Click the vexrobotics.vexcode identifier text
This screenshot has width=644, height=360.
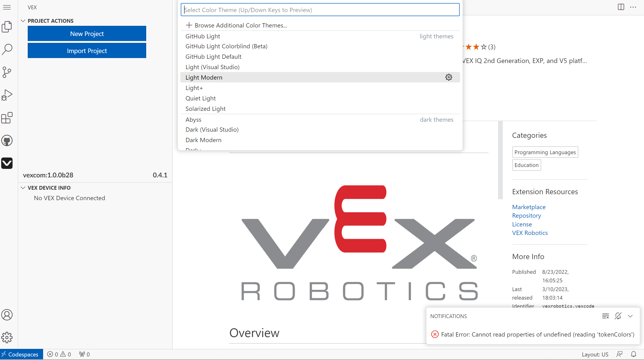(x=568, y=306)
